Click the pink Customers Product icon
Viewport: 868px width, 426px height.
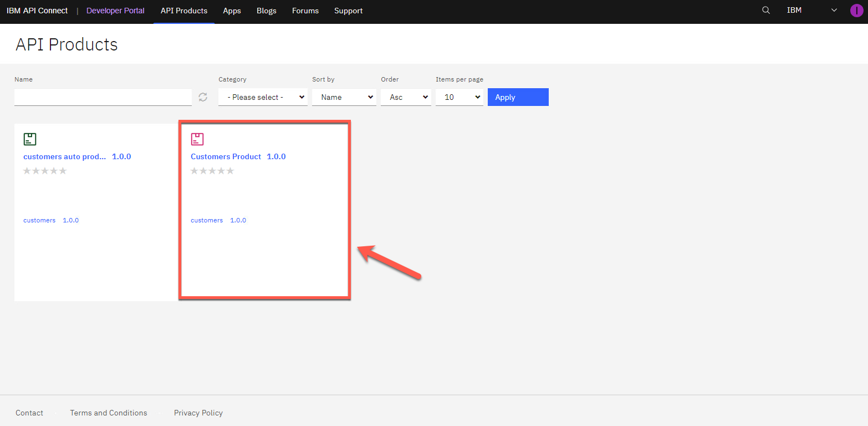click(x=197, y=139)
